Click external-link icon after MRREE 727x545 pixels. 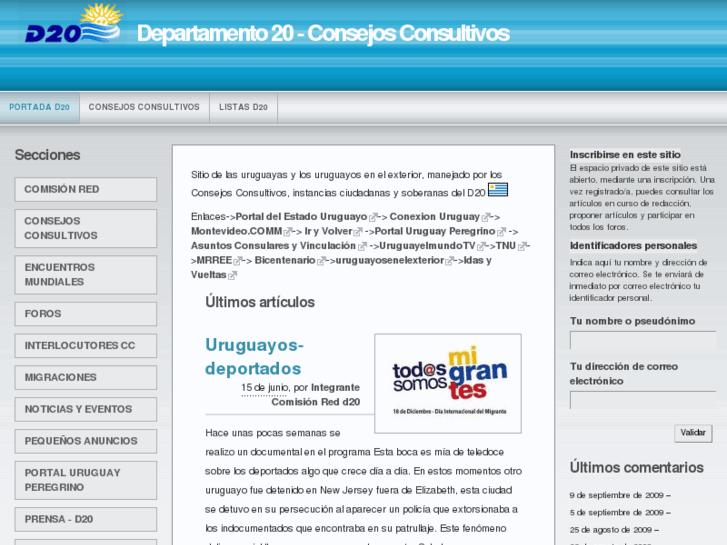click(x=237, y=261)
